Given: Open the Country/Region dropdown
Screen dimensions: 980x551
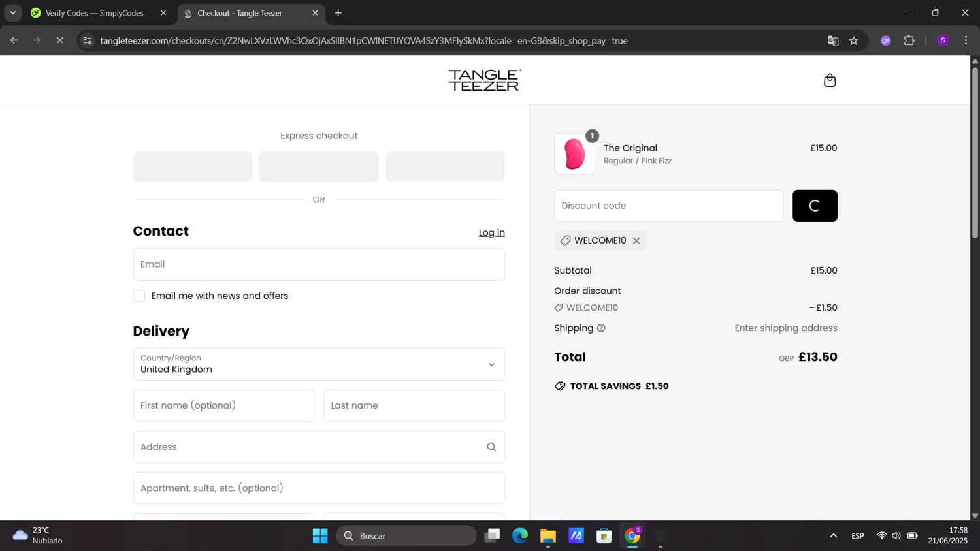Looking at the screenshot, I should (319, 364).
